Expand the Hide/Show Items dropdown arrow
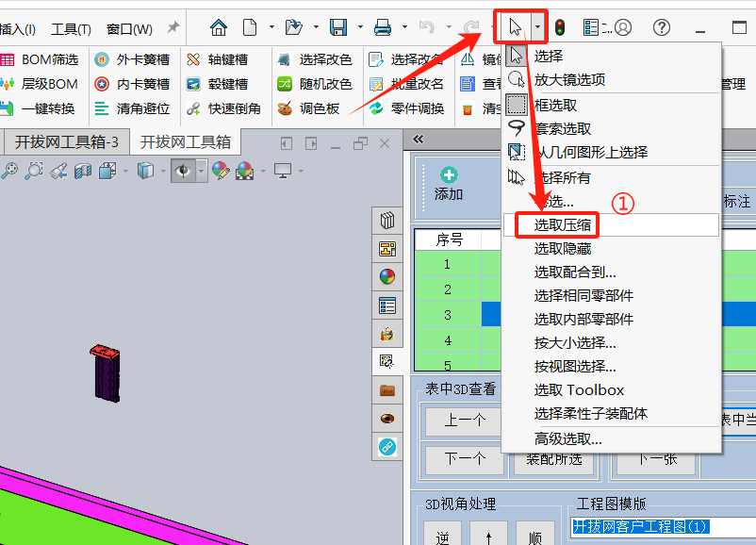 201,171
